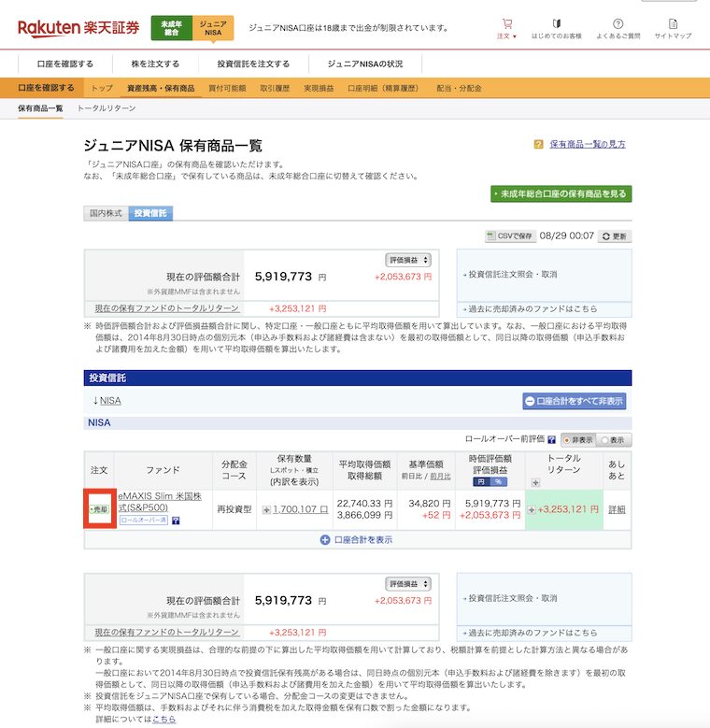Click the 売却 sell button
Screen dimensions: 710x728
point(99,509)
